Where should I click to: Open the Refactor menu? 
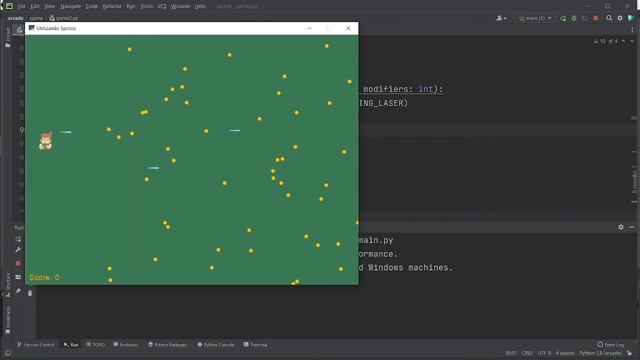tap(112, 7)
